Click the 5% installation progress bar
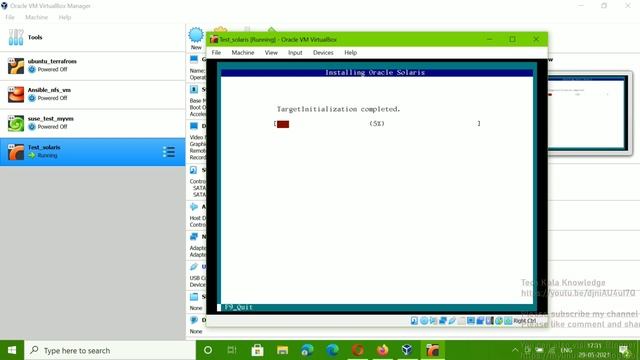 pyautogui.click(x=377, y=123)
